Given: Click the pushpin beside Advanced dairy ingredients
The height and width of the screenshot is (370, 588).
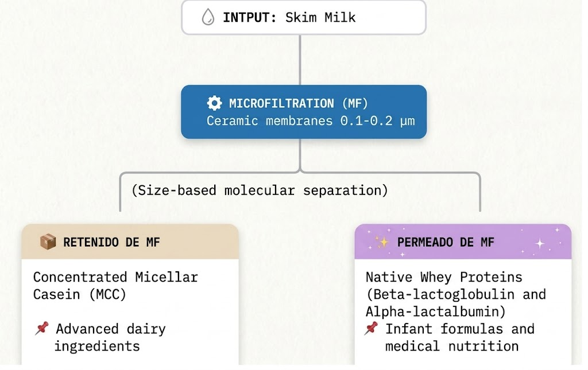Looking at the screenshot, I should [x=42, y=329].
